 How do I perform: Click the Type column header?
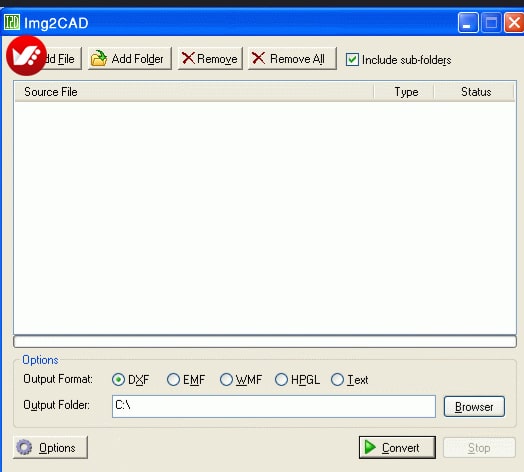[404, 92]
